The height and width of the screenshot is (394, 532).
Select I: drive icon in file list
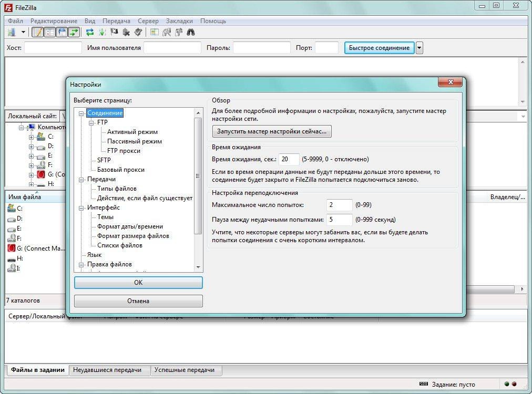coord(11,268)
